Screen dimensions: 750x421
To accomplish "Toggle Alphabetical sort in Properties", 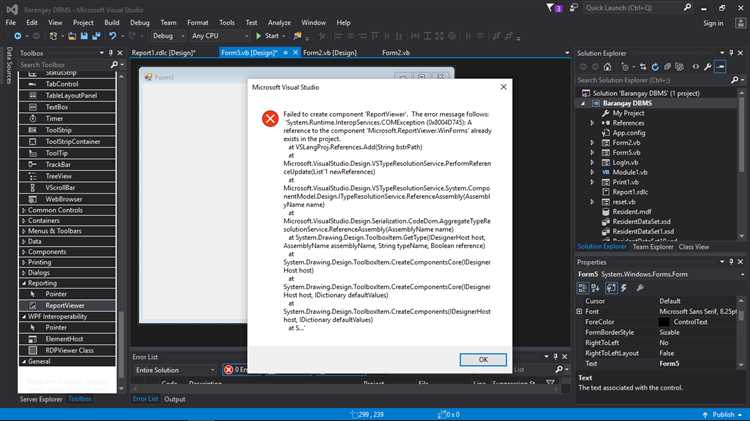I will (x=595, y=288).
